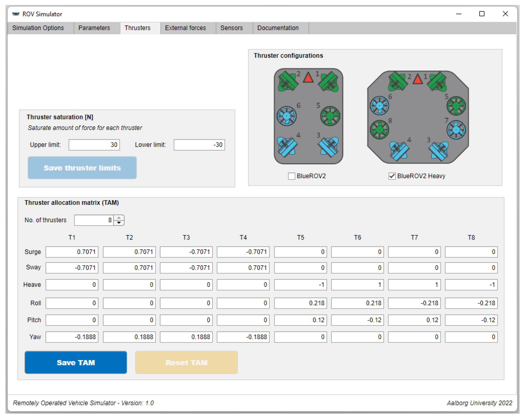Open the External forces tab
The width and height of the screenshot is (524, 420).
pyautogui.click(x=185, y=28)
